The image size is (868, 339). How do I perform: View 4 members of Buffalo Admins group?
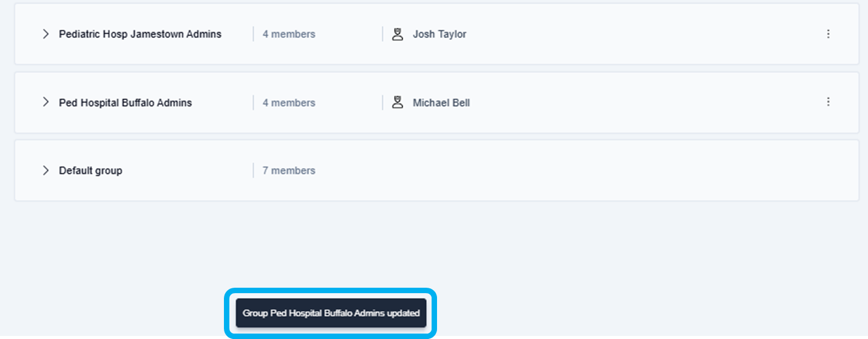tap(289, 103)
